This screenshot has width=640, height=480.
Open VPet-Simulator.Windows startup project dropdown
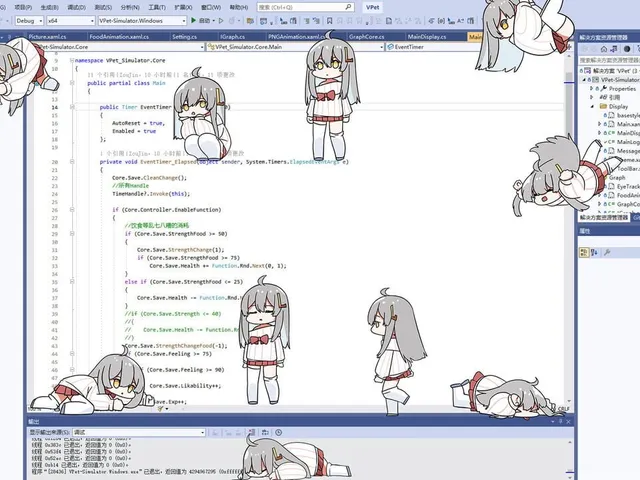(142, 20)
